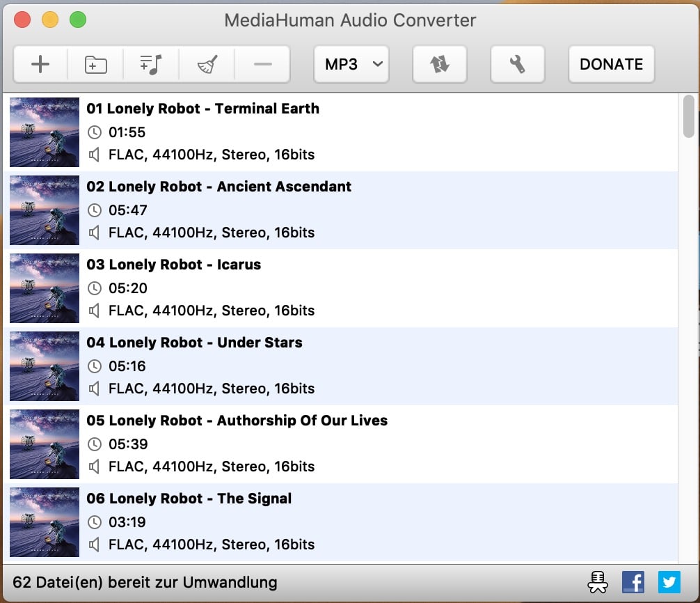The width and height of the screenshot is (700, 603).
Task: Click the DONATE button
Action: pos(611,64)
